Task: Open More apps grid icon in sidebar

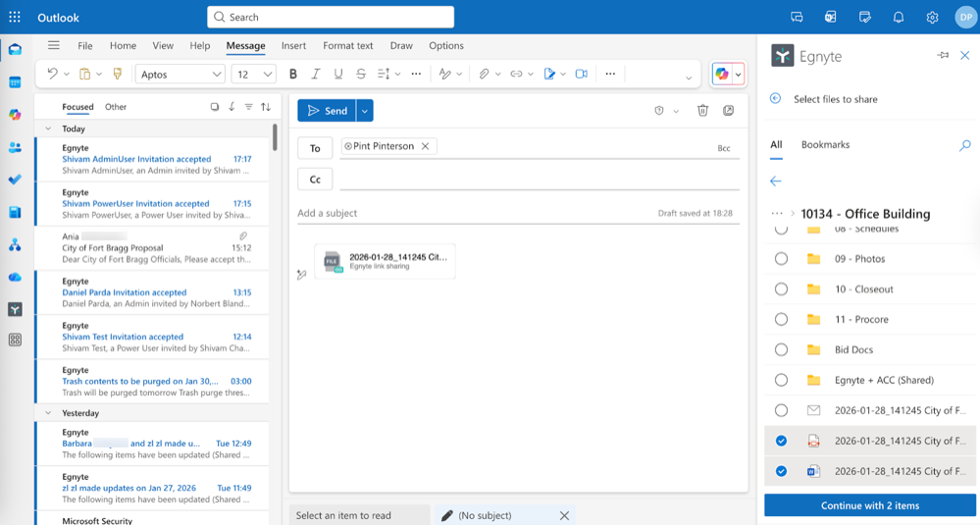Action: 15,340
